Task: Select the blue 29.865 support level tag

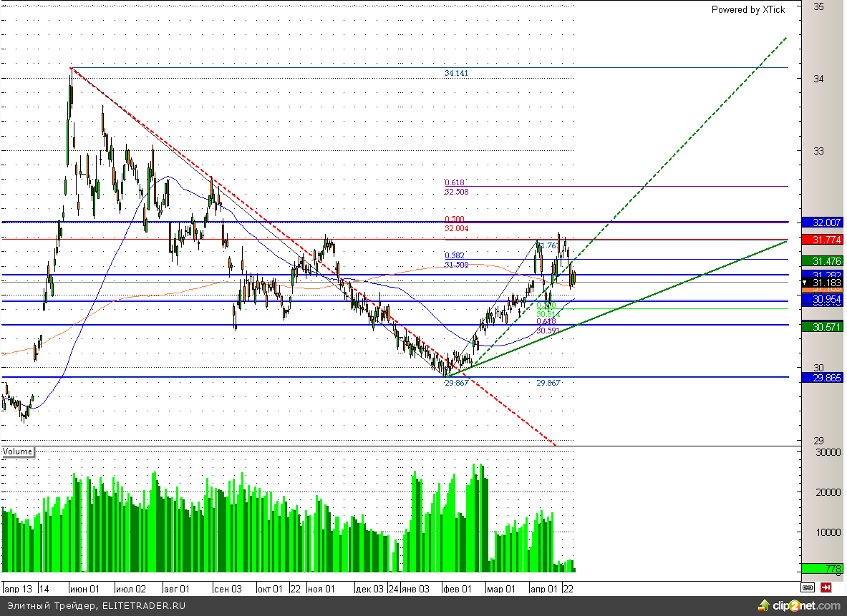Action: tap(822, 377)
